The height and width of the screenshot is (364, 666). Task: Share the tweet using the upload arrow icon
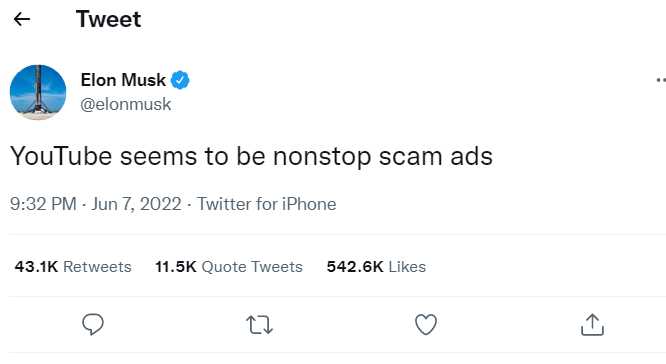point(592,324)
